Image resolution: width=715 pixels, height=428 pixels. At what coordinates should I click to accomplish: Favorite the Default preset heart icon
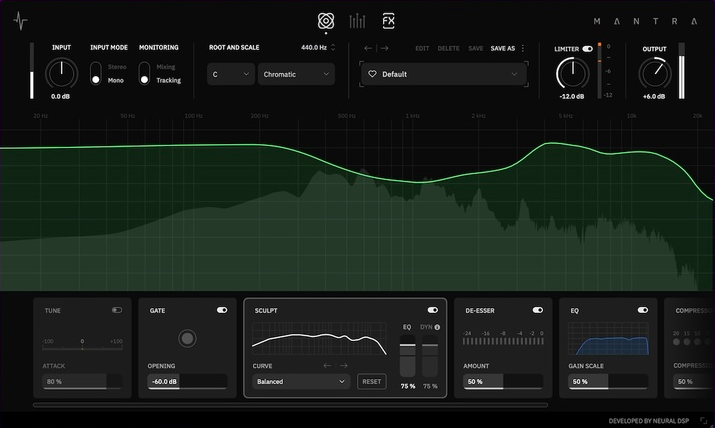(372, 74)
